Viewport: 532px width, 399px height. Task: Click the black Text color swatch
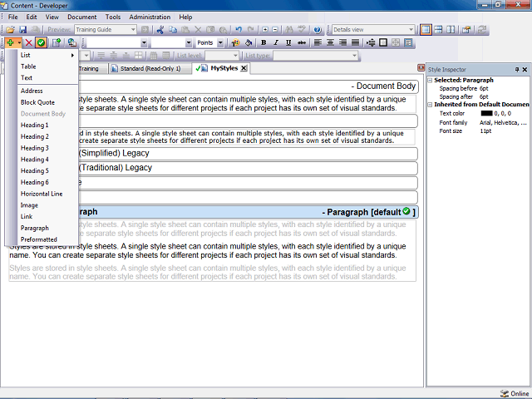click(x=486, y=113)
